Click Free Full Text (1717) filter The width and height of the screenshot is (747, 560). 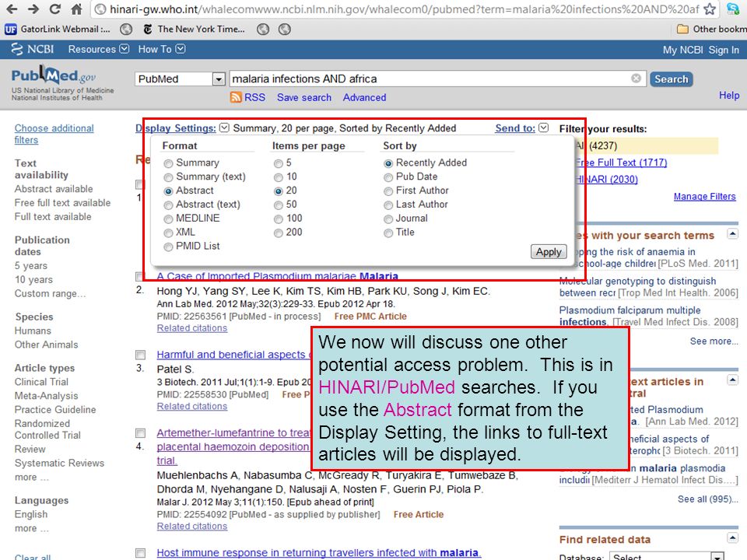tap(621, 163)
